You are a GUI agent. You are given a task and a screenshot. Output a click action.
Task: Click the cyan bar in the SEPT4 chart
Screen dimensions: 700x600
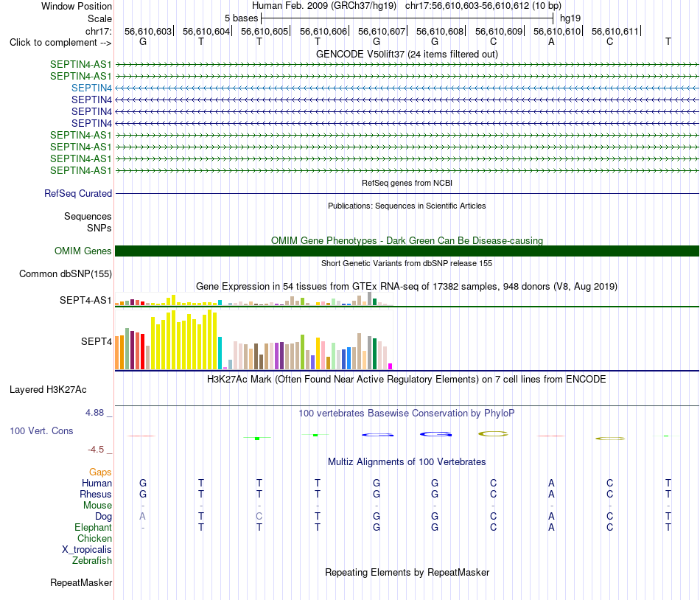[220, 353]
